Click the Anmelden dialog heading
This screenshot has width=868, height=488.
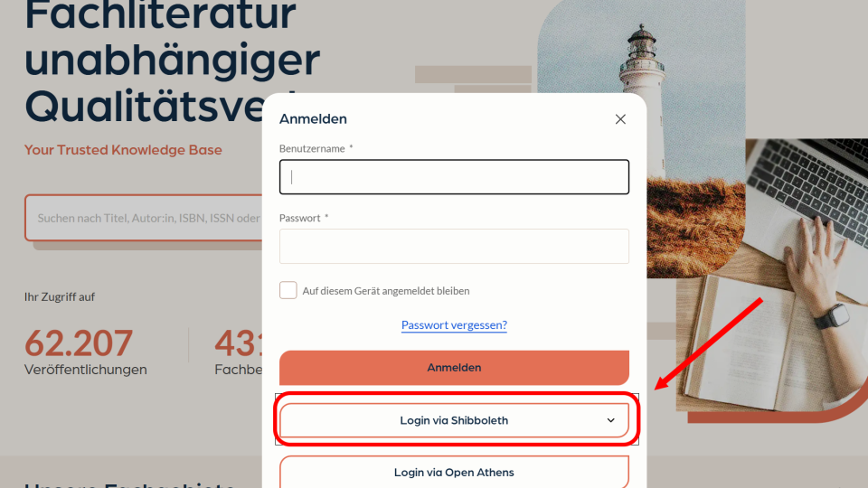313,119
